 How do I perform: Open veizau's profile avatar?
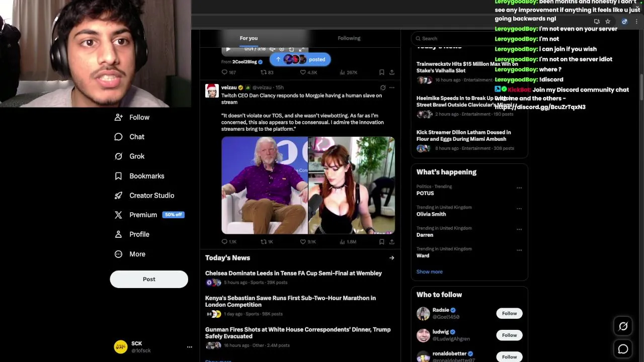pos(212,90)
